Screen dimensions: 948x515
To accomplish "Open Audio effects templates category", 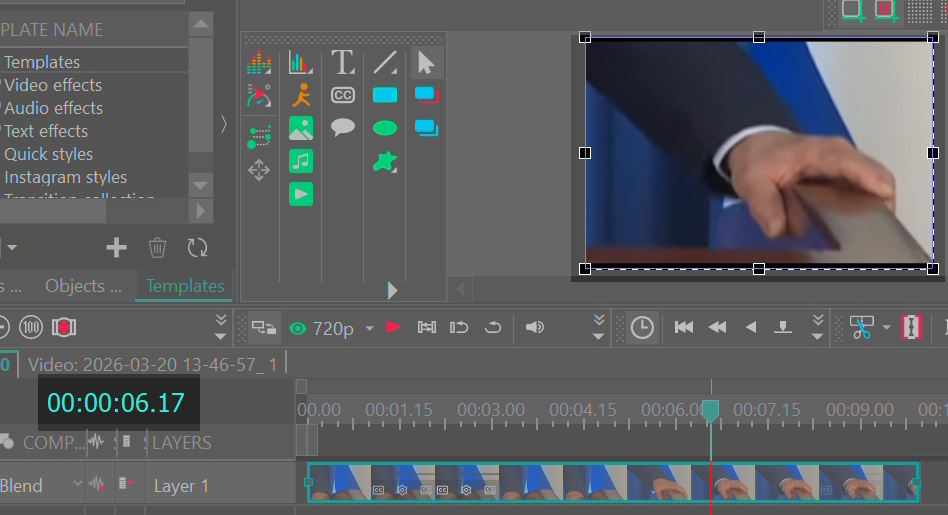I will [x=54, y=108].
